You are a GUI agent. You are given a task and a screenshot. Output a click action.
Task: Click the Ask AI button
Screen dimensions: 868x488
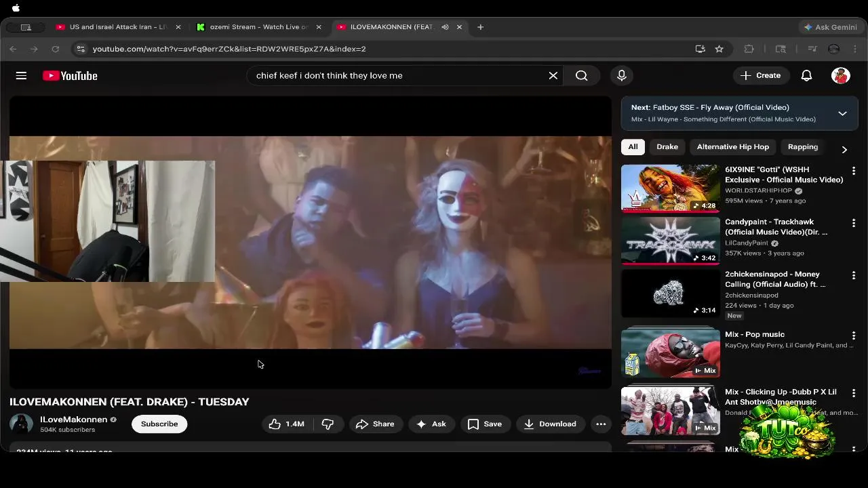(431, 424)
